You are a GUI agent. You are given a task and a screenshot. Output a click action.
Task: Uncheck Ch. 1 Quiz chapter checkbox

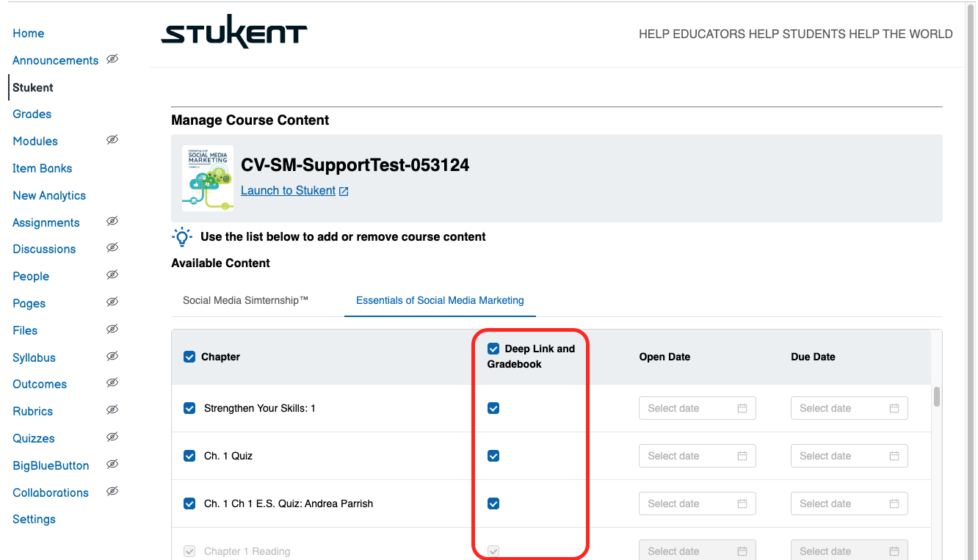pos(189,456)
